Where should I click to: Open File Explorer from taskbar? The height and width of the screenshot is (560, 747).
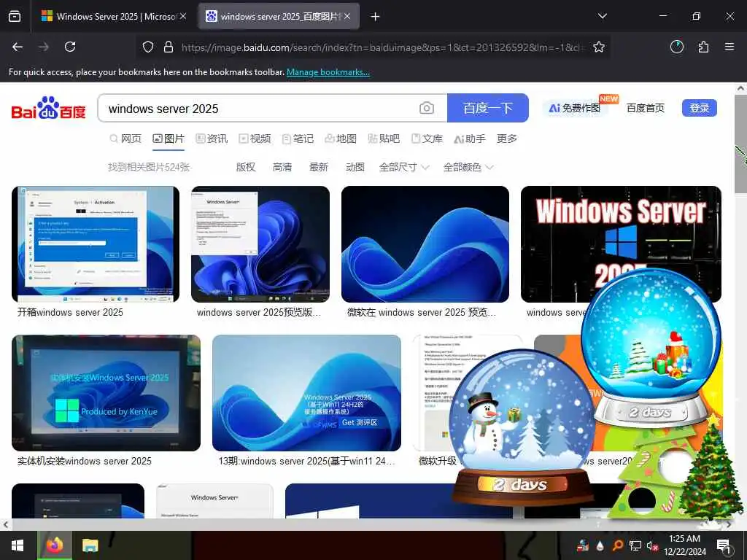pos(90,545)
